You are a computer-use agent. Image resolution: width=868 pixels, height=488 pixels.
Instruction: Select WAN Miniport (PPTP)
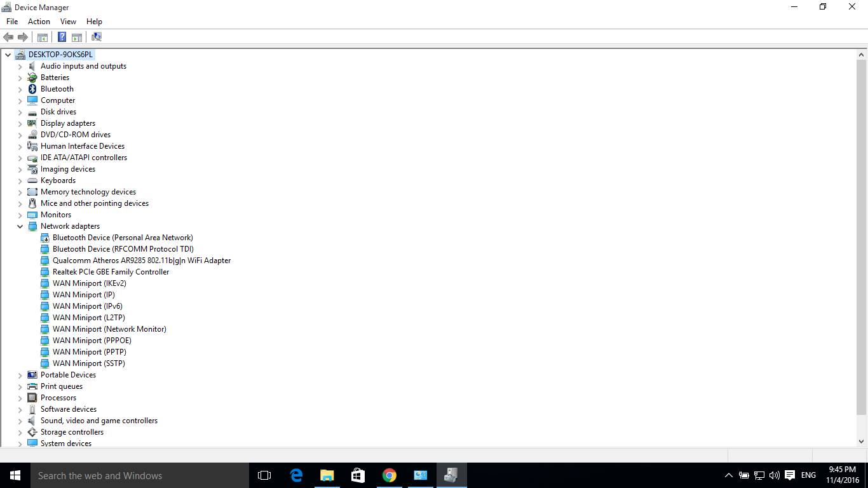coord(90,352)
